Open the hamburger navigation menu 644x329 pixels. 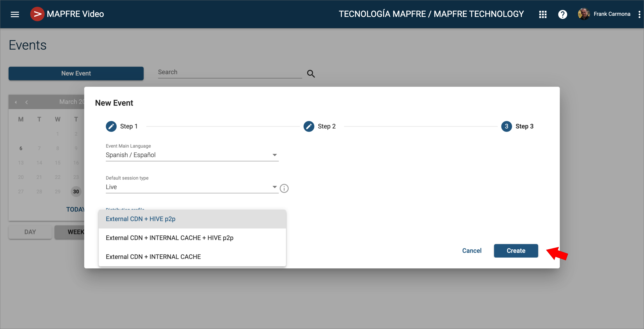(x=15, y=14)
